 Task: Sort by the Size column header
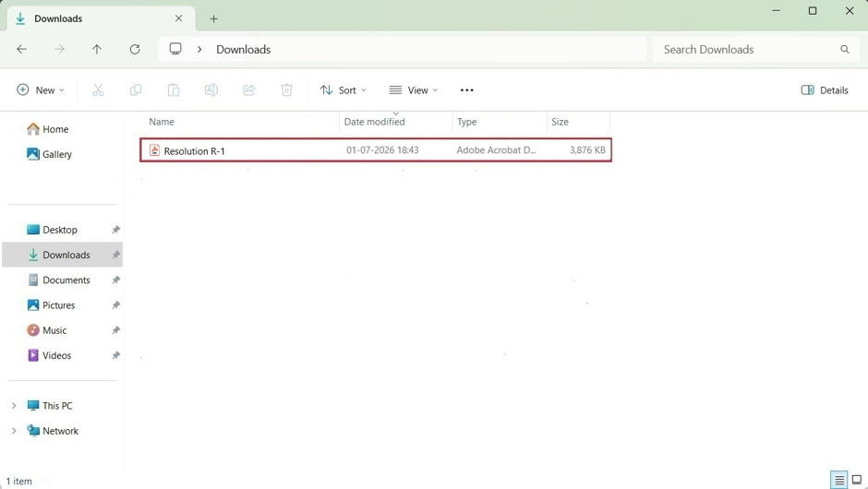click(x=560, y=122)
